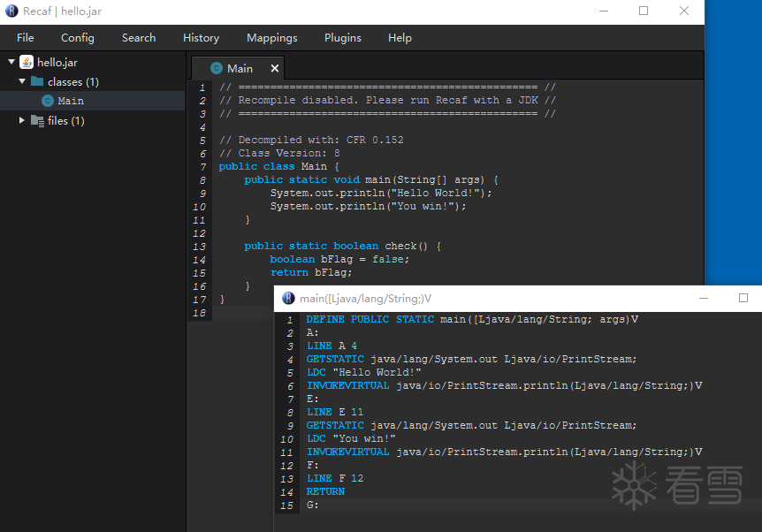Select the classes (1) tree label
Screen dimensions: 762x532
tap(72, 81)
